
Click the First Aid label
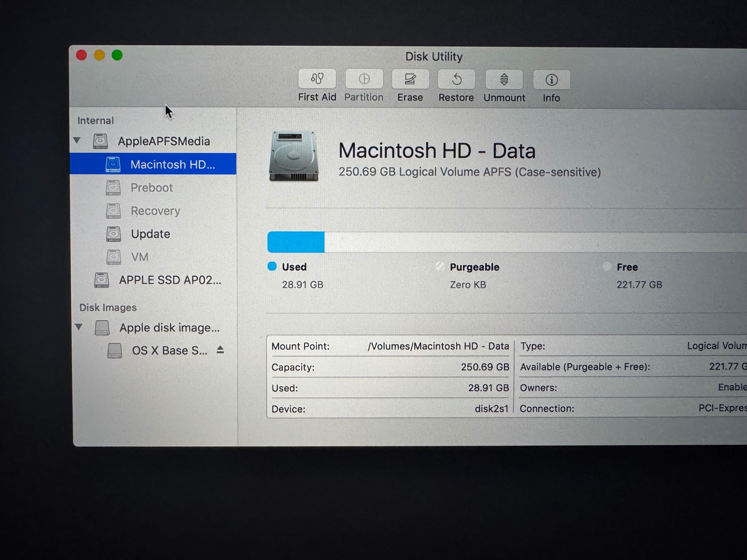(317, 97)
